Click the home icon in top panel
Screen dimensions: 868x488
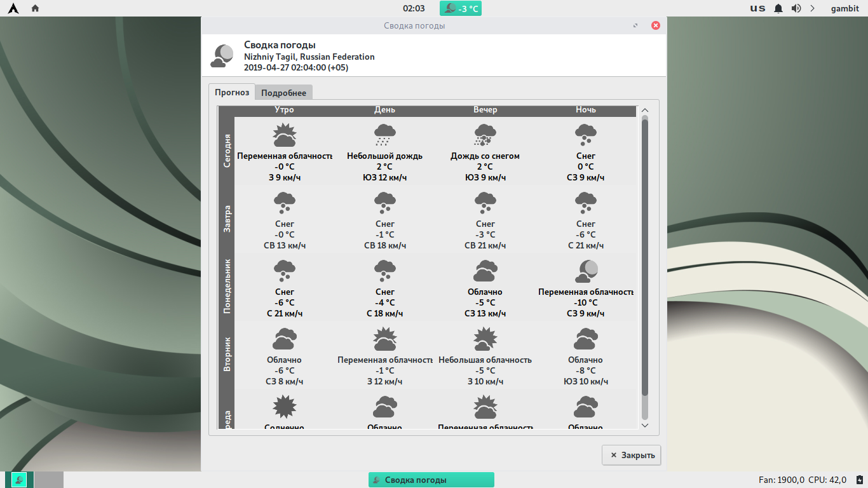click(x=35, y=8)
